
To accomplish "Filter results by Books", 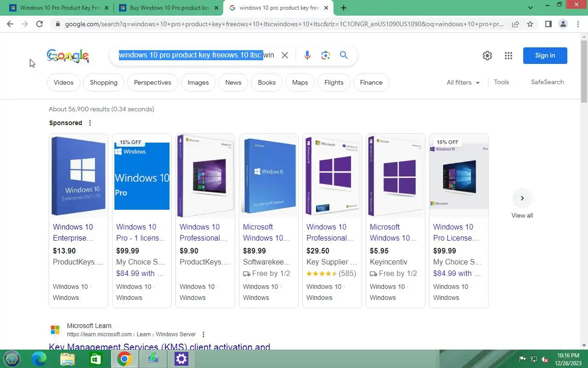I will (266, 82).
